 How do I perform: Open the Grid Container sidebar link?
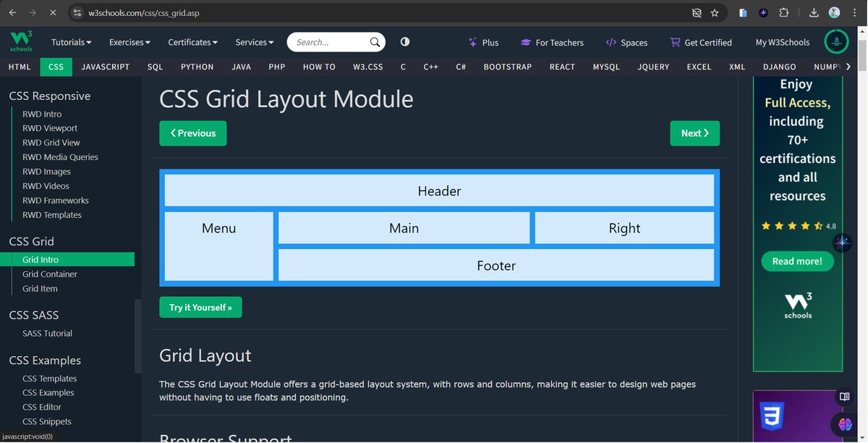49,274
